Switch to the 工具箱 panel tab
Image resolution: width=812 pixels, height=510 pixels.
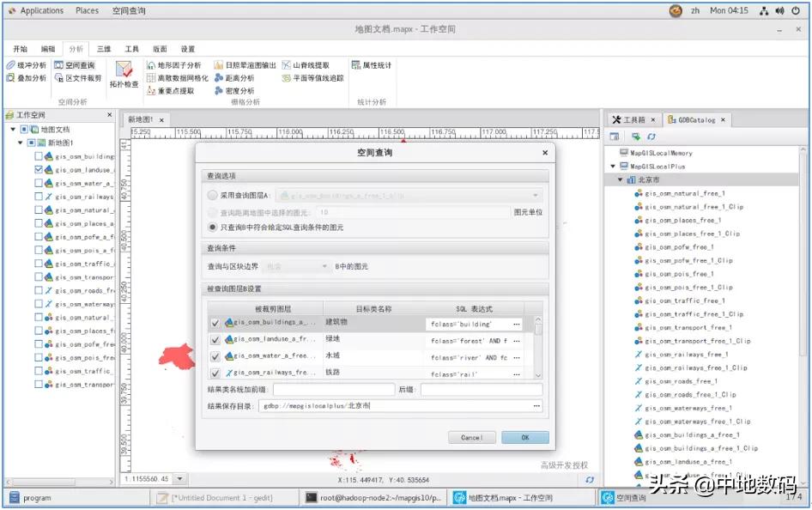point(633,120)
